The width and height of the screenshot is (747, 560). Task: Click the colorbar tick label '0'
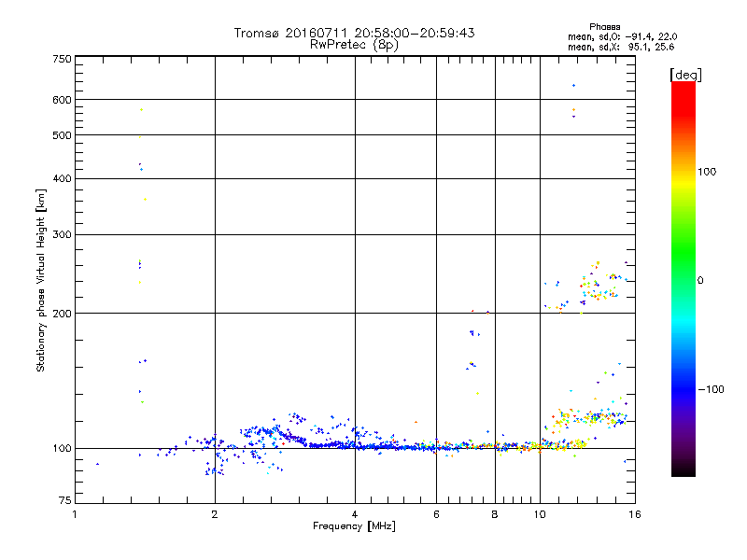click(x=700, y=281)
